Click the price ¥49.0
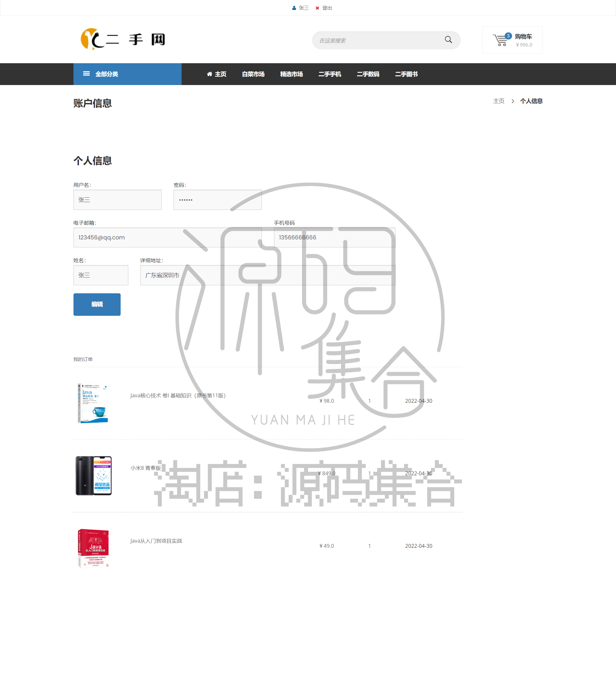Screen dimensions: 616x689 pyautogui.click(x=327, y=546)
